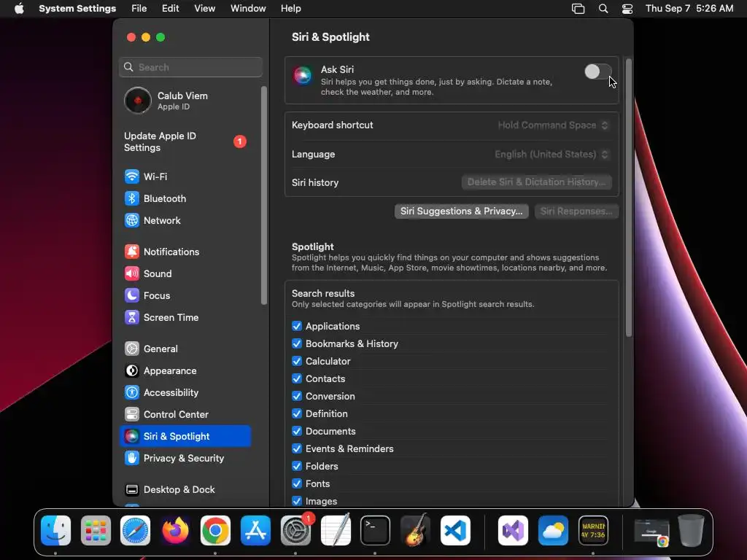747x560 pixels.
Task: Open the Keyboard shortcut popup menu
Action: click(553, 125)
